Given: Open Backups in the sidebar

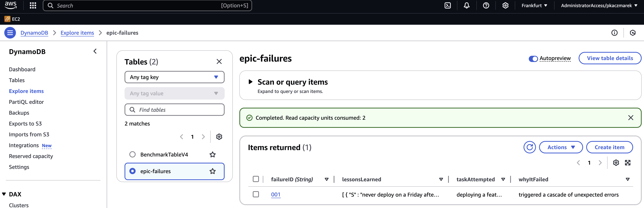Looking at the screenshot, I should (x=19, y=113).
